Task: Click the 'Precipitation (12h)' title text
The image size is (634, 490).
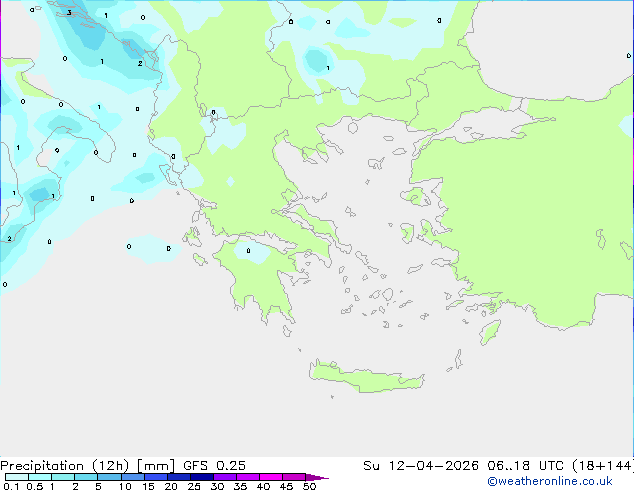Action: click(65, 466)
